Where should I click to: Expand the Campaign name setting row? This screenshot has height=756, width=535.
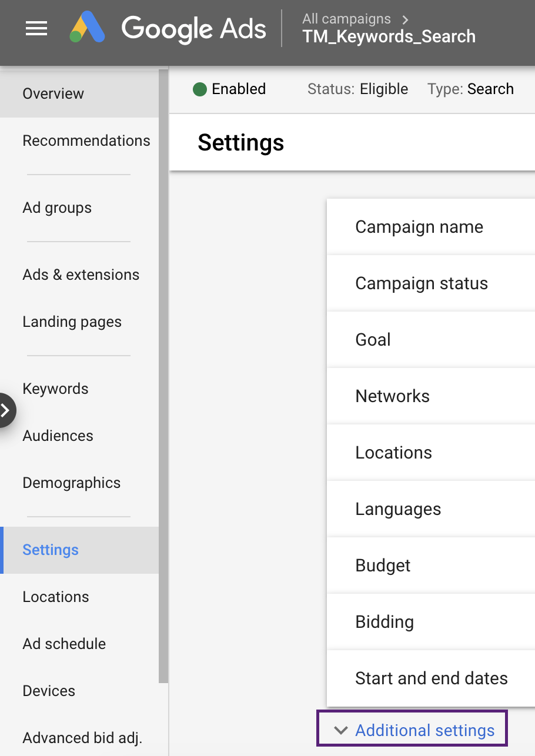click(431, 227)
